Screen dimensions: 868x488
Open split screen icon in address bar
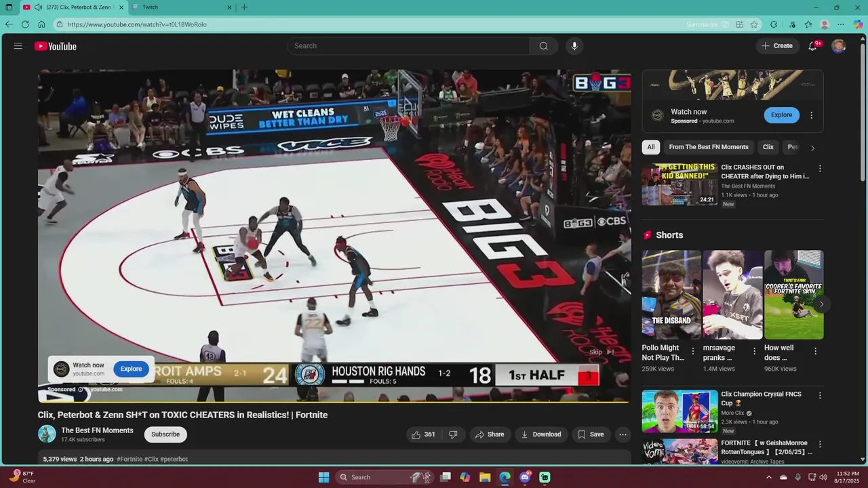click(739, 24)
